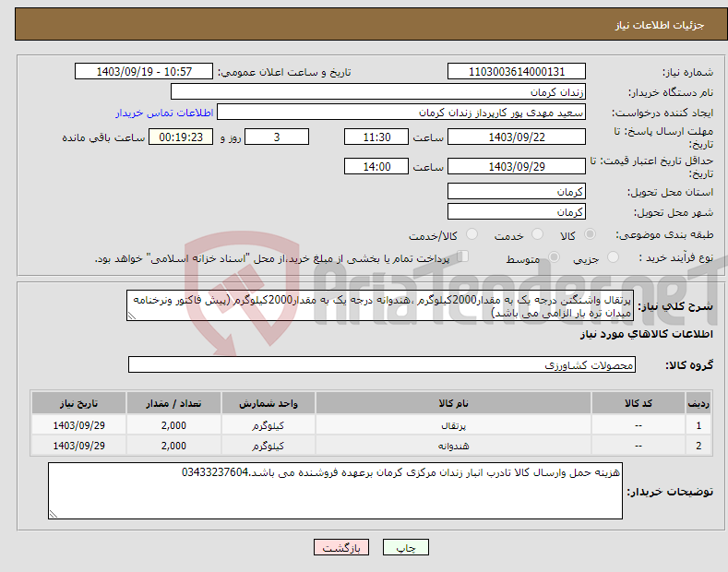Open buyer contact info link
The width and height of the screenshot is (728, 572).
(164, 113)
